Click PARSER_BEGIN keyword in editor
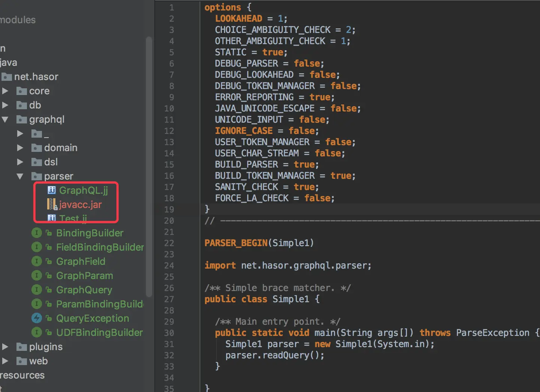The height and width of the screenshot is (392, 540). 236,243
